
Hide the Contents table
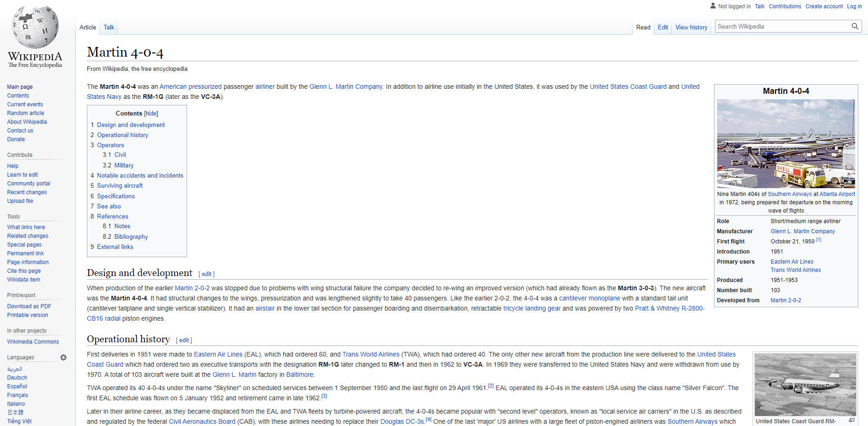pyautogui.click(x=151, y=114)
